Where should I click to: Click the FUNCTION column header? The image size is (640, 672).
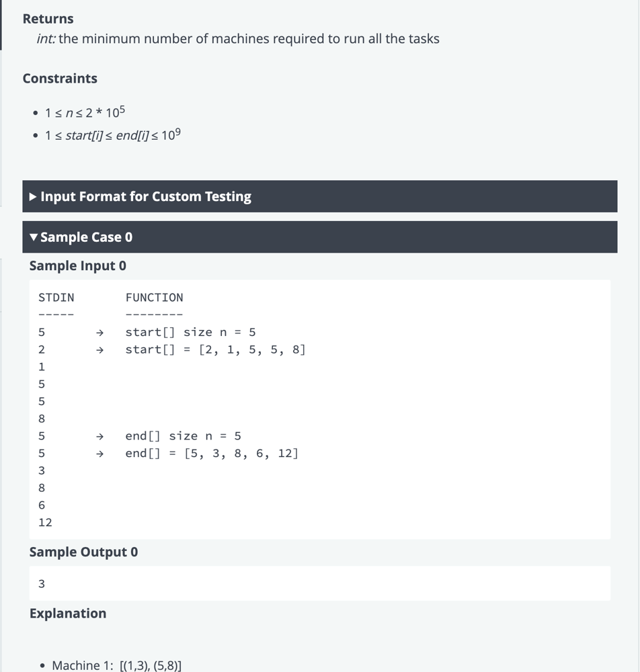point(154,298)
